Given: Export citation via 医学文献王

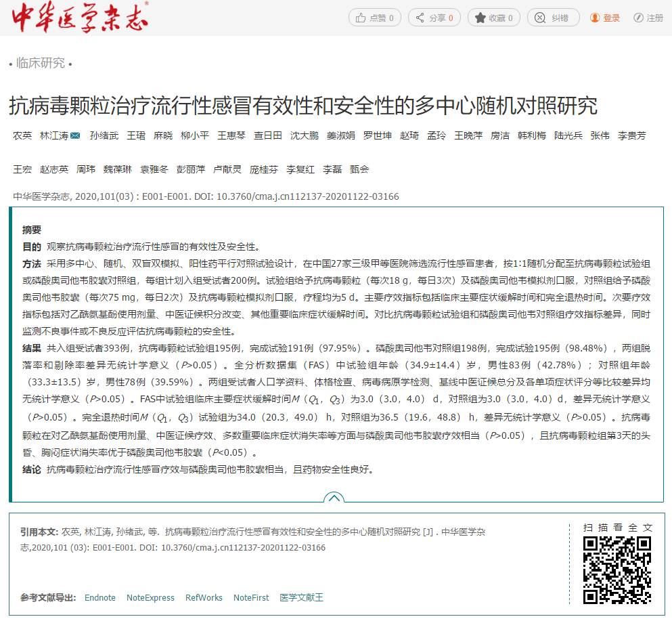Looking at the screenshot, I should click(x=300, y=598).
